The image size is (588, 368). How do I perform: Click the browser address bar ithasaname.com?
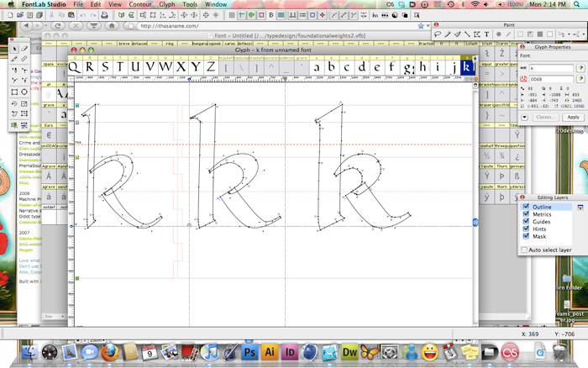(277, 26)
